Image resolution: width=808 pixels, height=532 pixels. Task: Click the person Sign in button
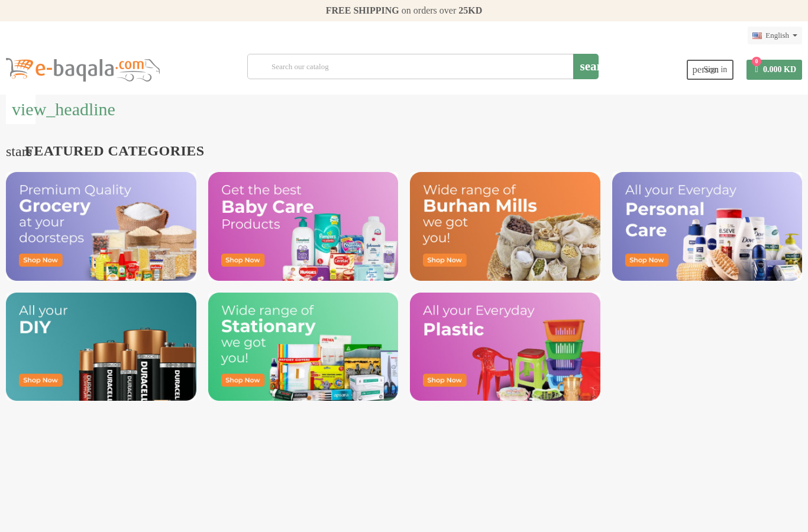click(710, 70)
